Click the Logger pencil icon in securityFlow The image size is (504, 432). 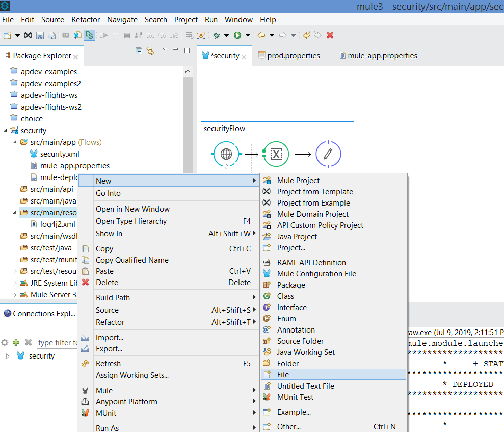coord(328,154)
